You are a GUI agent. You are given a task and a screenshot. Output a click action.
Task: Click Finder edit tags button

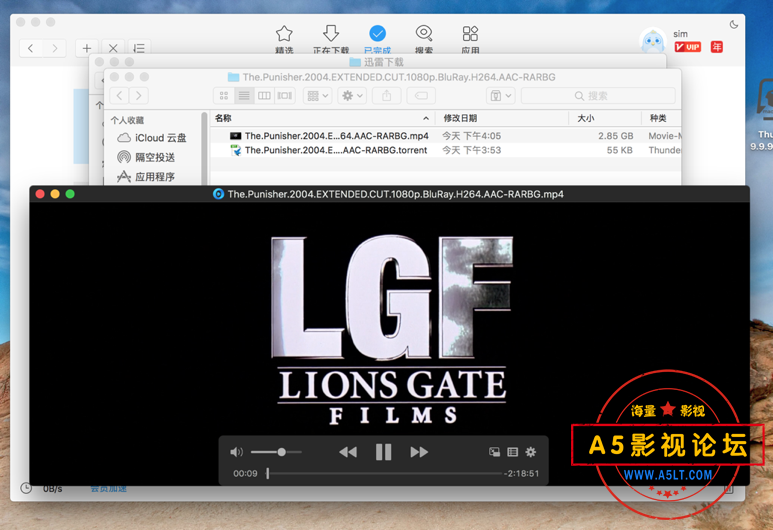coord(421,96)
